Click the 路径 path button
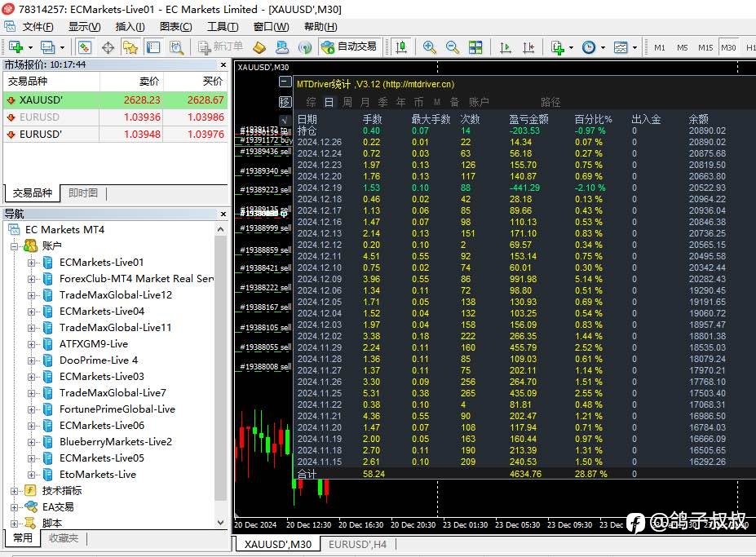This screenshot has width=756, height=557. click(x=550, y=102)
